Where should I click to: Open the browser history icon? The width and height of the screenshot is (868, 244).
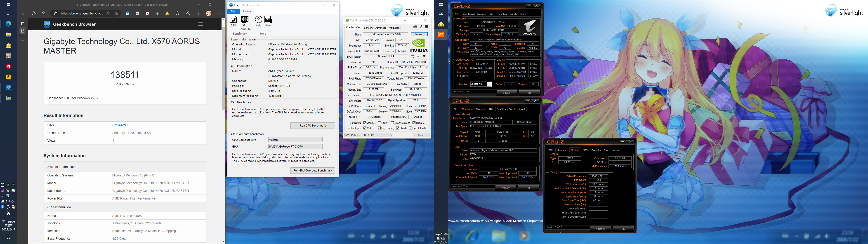coord(188,14)
